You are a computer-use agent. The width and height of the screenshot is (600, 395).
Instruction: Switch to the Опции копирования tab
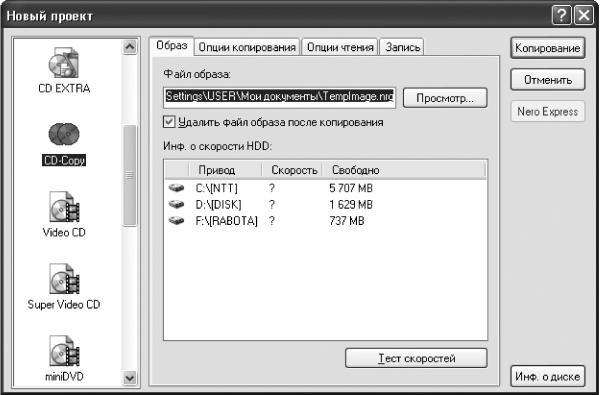(x=247, y=47)
